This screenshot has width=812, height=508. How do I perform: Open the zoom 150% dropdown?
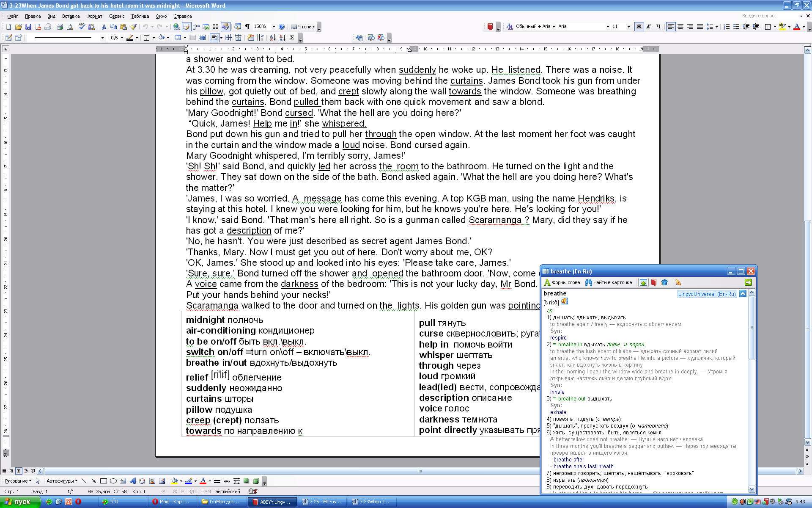(274, 27)
